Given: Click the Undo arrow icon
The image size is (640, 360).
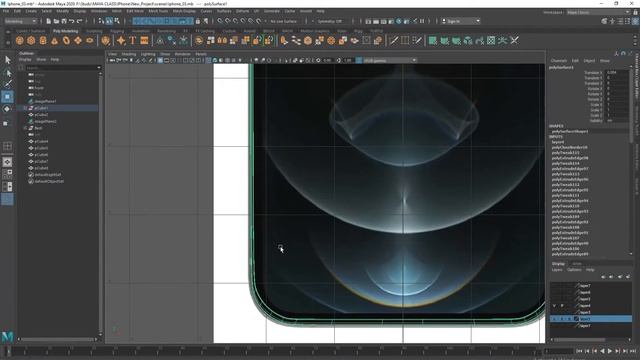Looking at the screenshot, I should (72, 21).
